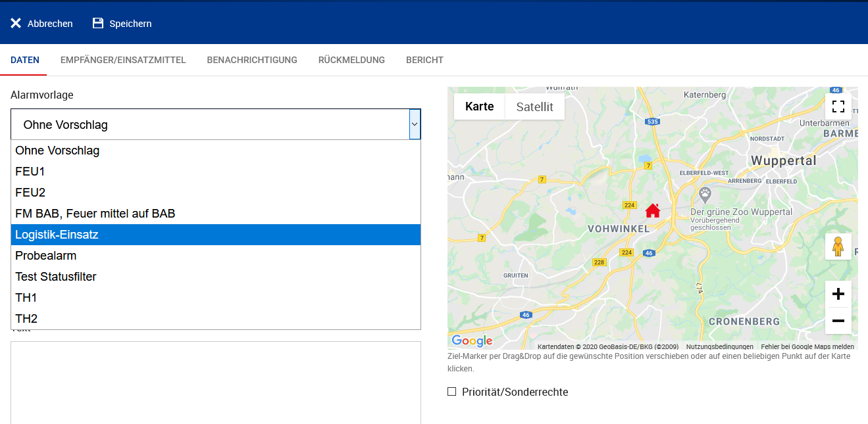This screenshot has width=868, height=424.
Task: Switch to Empfänger/Einsatzmittel tab
Action: pos(123,60)
